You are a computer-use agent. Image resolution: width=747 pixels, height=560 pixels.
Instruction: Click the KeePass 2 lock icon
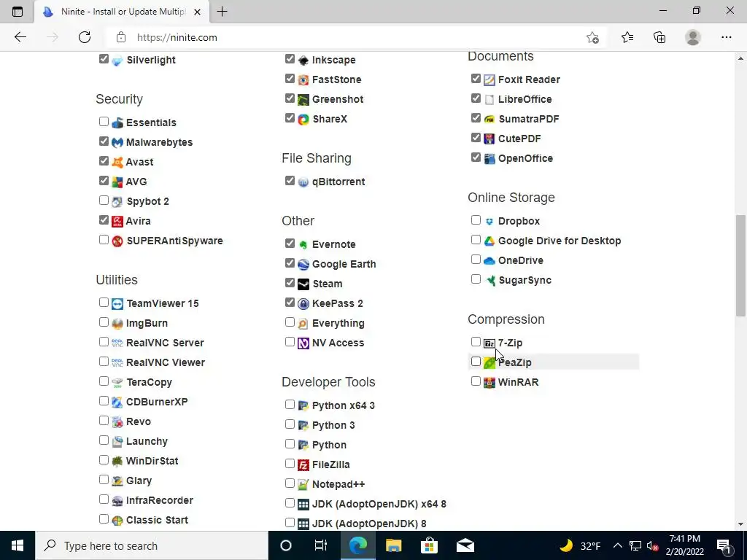tap(303, 304)
